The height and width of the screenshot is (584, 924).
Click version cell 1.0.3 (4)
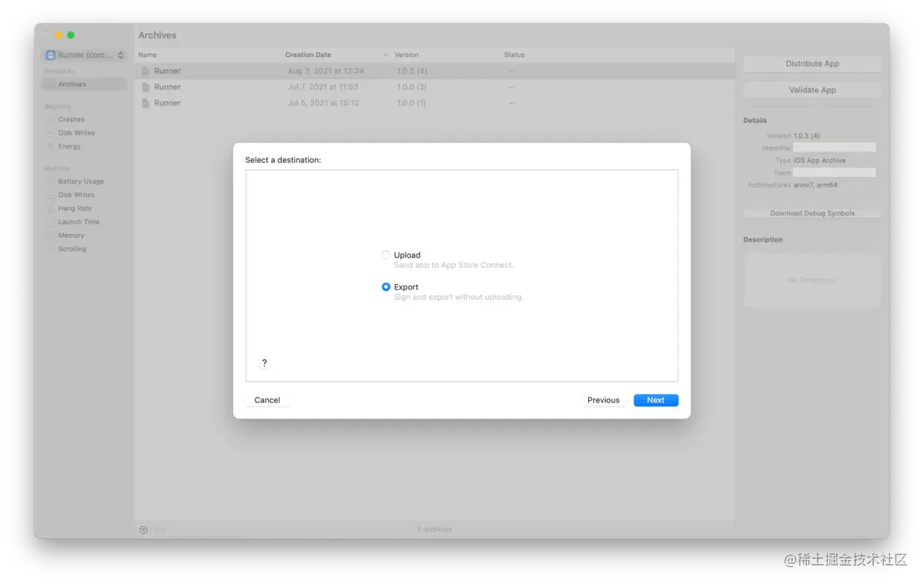[412, 71]
